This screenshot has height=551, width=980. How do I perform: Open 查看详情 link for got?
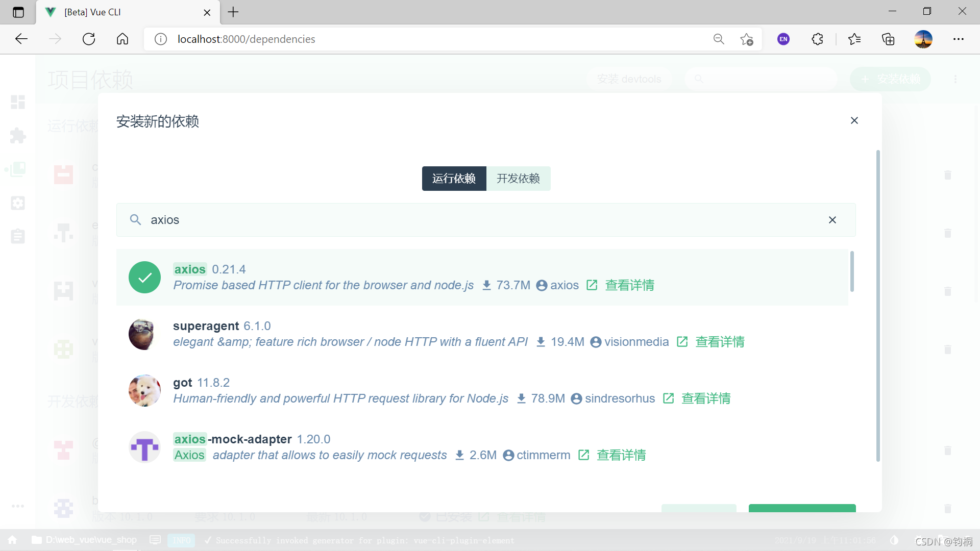point(706,398)
